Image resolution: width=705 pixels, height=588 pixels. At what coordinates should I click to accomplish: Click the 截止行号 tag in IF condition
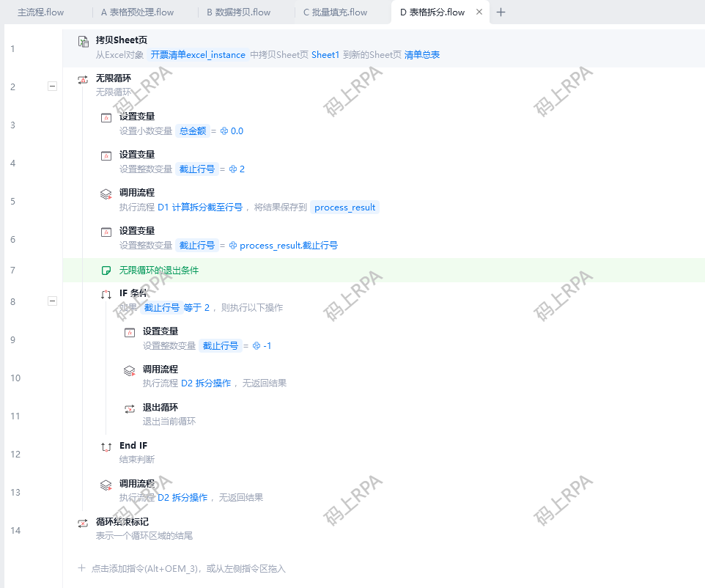[162, 308]
